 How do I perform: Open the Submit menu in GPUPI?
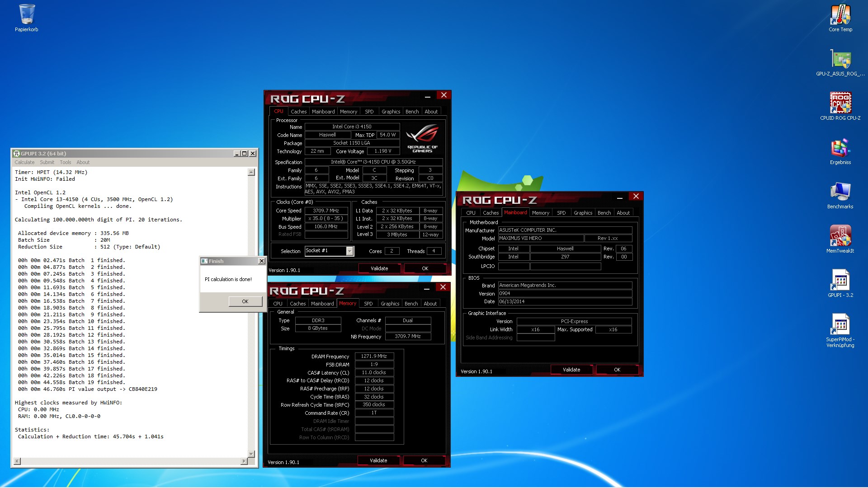(47, 162)
